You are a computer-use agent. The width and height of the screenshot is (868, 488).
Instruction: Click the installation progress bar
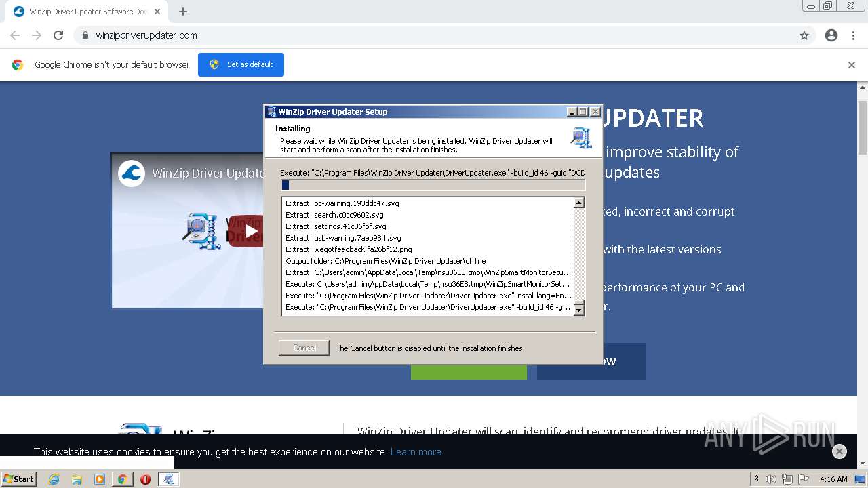(433, 185)
